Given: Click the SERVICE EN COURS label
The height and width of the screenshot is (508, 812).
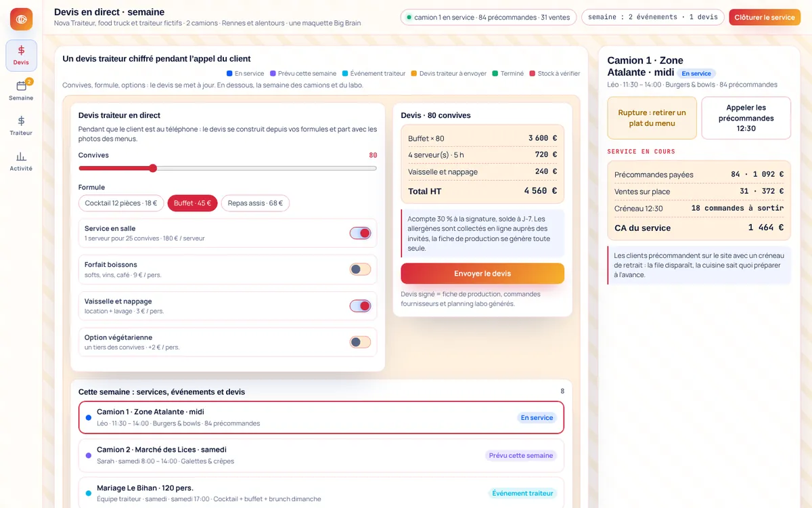Looking at the screenshot, I should [641, 152].
